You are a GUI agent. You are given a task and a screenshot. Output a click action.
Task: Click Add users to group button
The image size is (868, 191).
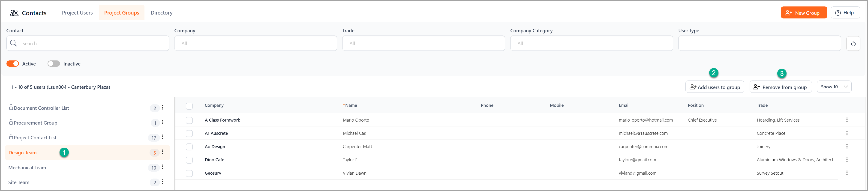[x=714, y=87]
